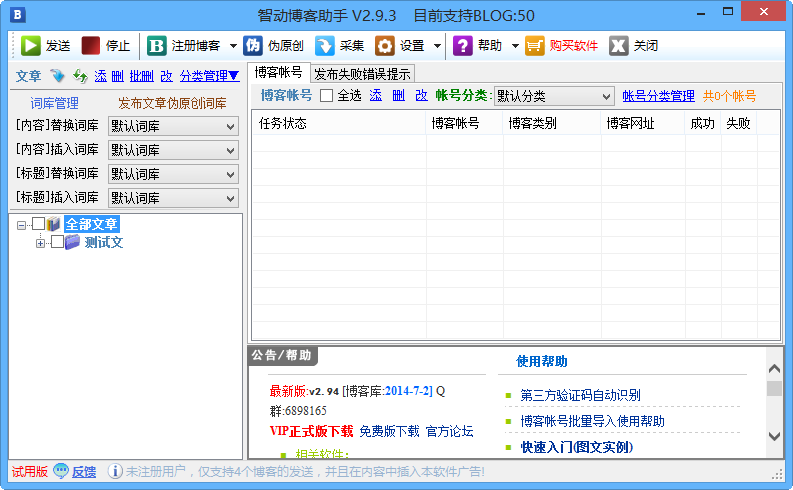Click the green refresh icon beside 文章
Image resolution: width=793 pixels, height=490 pixels.
(x=80, y=76)
